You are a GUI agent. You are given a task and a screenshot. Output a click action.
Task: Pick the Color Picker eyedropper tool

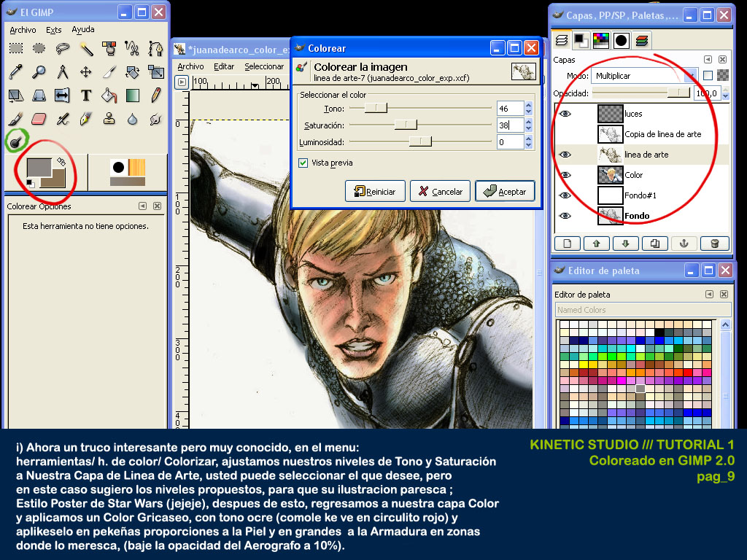point(16,72)
